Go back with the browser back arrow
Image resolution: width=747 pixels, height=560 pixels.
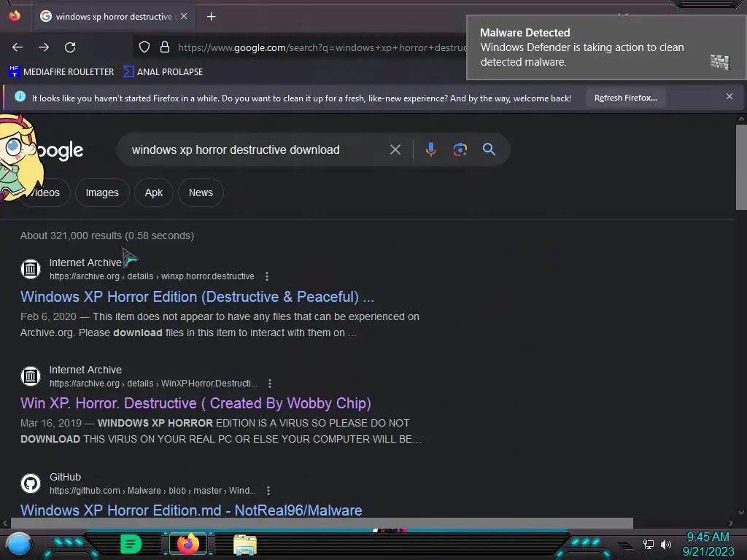click(x=18, y=47)
